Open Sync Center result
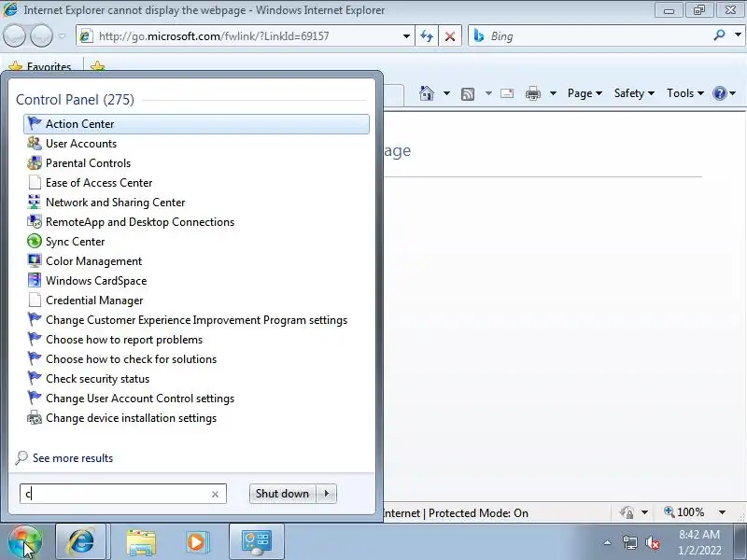Image resolution: width=747 pixels, height=560 pixels. 196,241
